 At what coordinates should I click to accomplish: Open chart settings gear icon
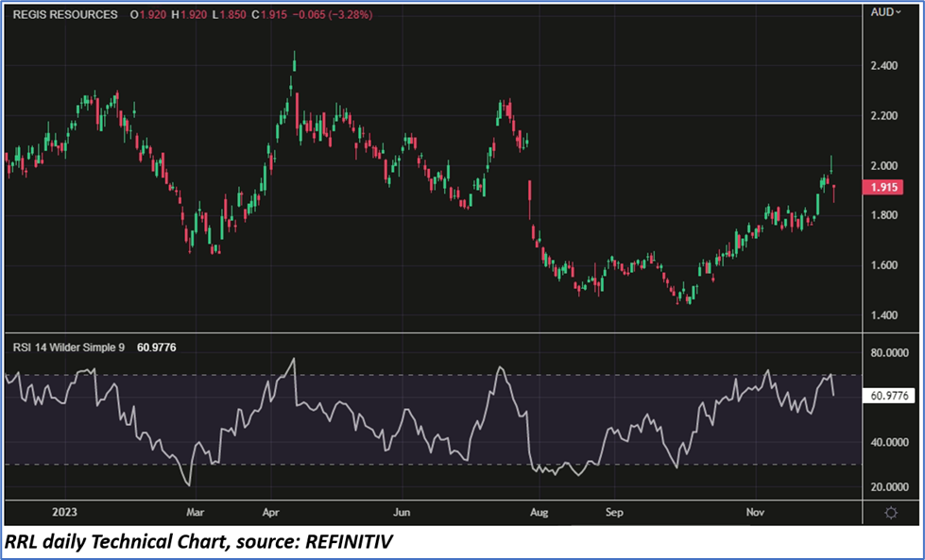coord(891,513)
